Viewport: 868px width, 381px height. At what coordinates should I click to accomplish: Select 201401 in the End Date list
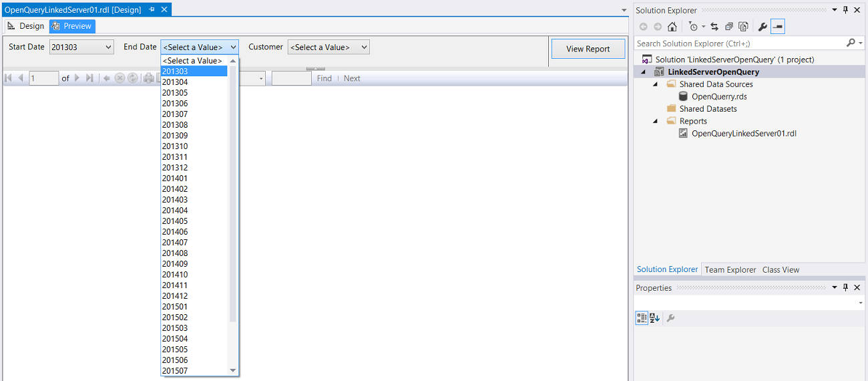(194, 178)
